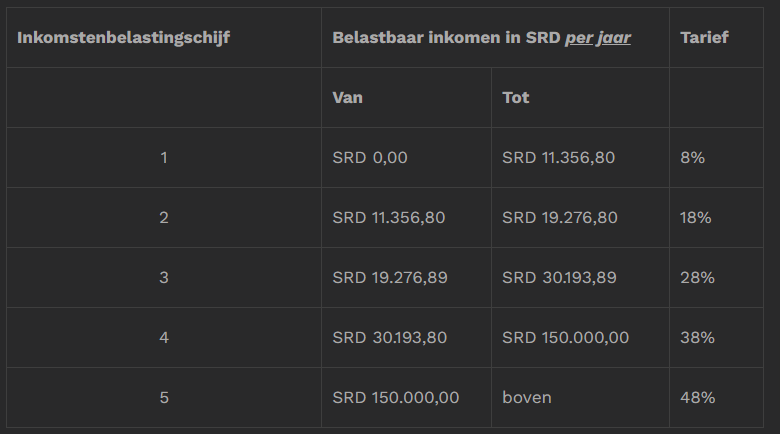
Task: Select the 8% tariff cell
Action: click(693, 158)
